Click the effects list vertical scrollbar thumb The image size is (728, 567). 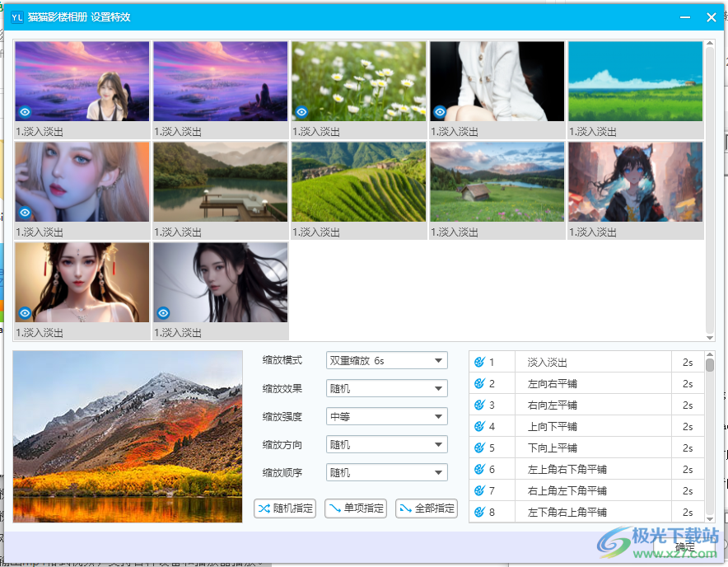click(x=710, y=364)
